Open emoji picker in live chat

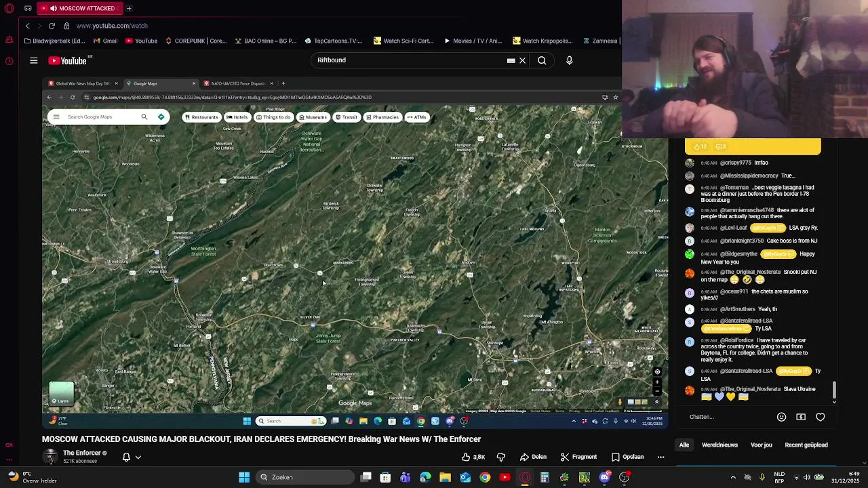[781, 417]
